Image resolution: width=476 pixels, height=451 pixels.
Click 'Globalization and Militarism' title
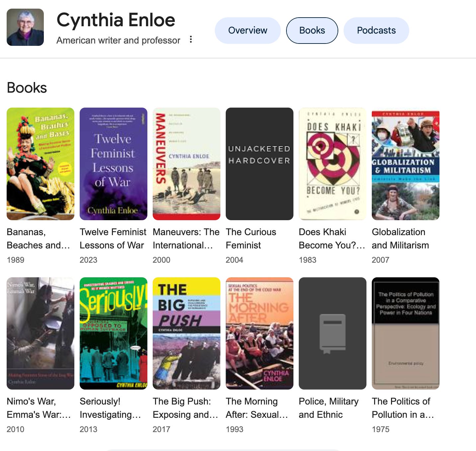[x=400, y=238]
